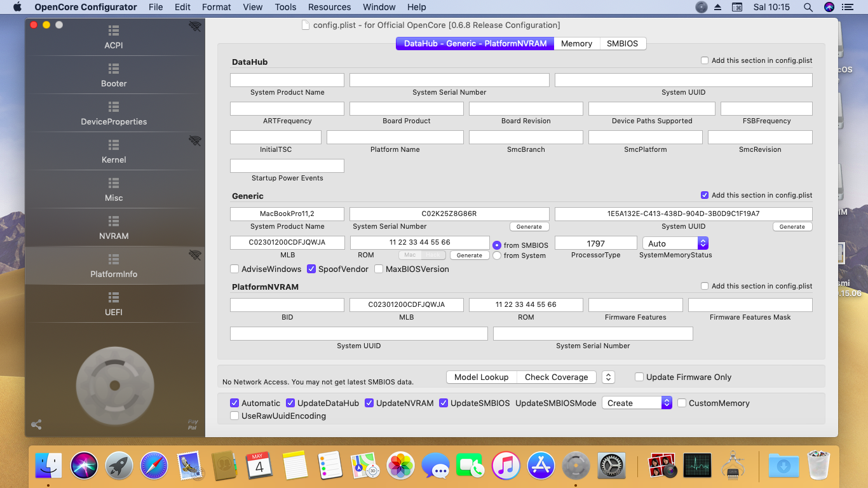Image resolution: width=868 pixels, height=488 pixels.
Task: Toggle the SpoofVendor checkbox
Action: (311, 269)
